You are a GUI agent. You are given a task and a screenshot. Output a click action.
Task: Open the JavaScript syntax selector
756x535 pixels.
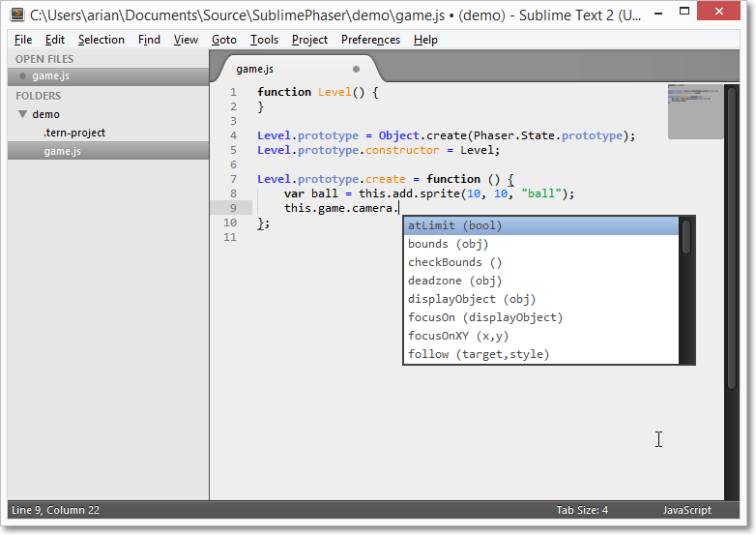pyautogui.click(x=687, y=510)
